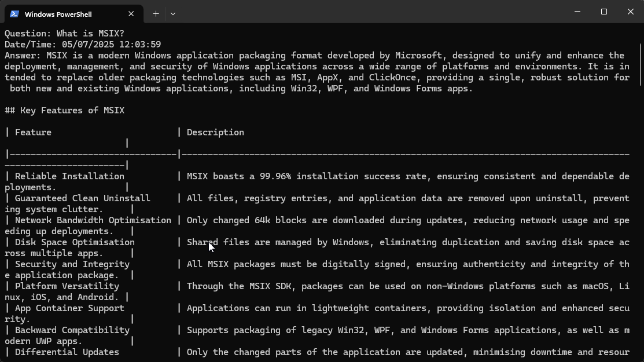Open a new tab with plus button
This screenshot has width=644, height=362.
pyautogui.click(x=156, y=14)
